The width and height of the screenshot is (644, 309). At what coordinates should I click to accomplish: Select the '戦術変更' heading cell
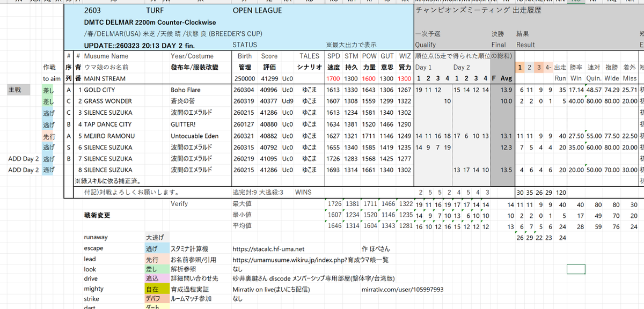(97, 215)
